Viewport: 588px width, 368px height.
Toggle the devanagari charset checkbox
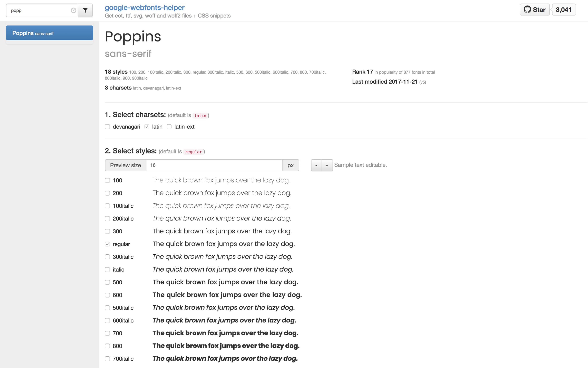[108, 126]
